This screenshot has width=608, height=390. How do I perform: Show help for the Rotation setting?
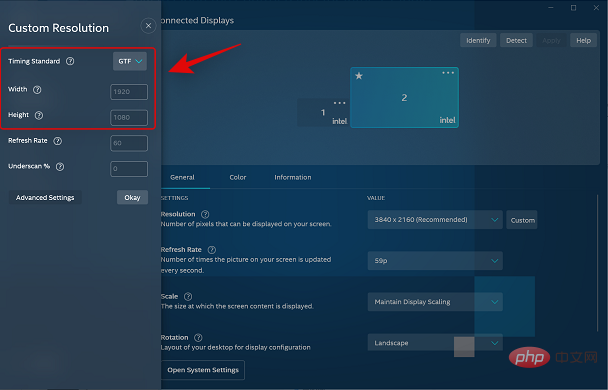pos(198,338)
